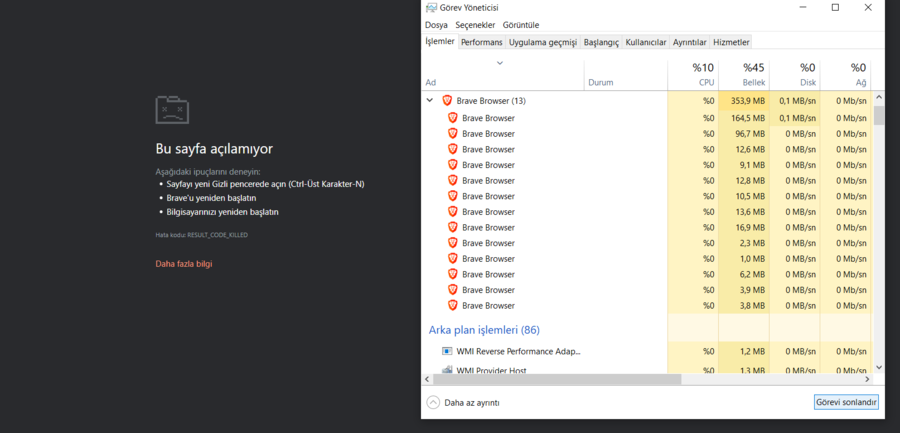The width and height of the screenshot is (900, 433).
Task: Click the WMI Provider Host icon
Action: click(x=447, y=370)
